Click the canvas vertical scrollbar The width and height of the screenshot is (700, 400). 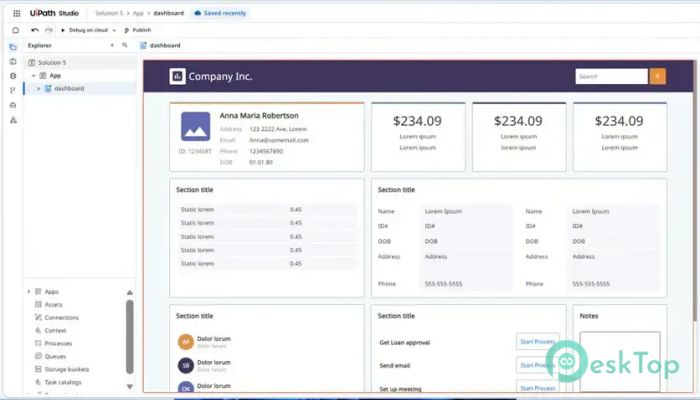point(695,192)
